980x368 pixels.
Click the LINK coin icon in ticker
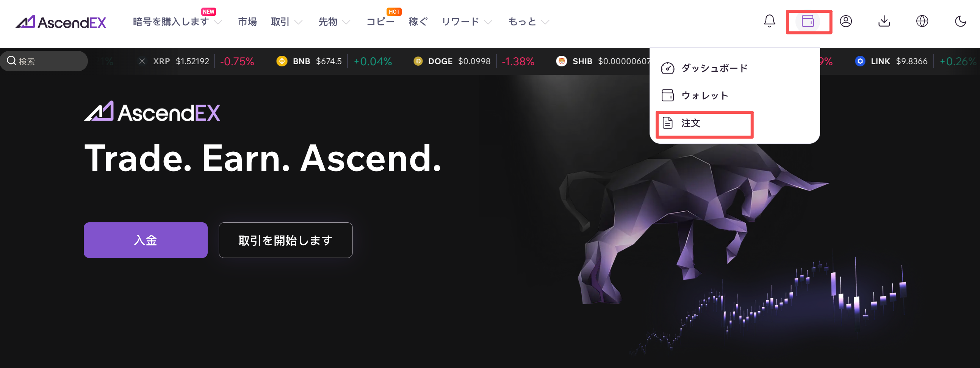[860, 61]
